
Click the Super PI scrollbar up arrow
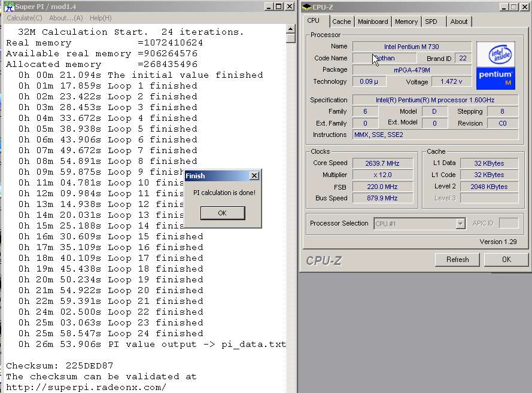pos(290,29)
